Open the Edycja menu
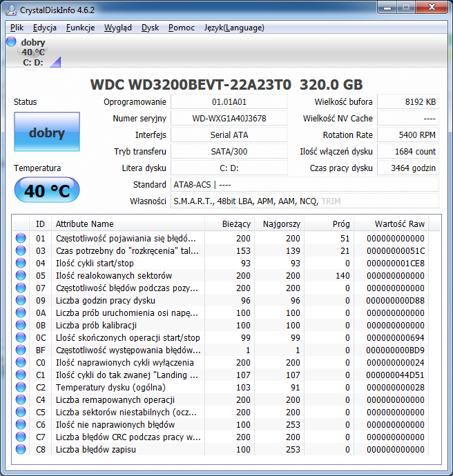The width and height of the screenshot is (453, 476). click(x=45, y=28)
